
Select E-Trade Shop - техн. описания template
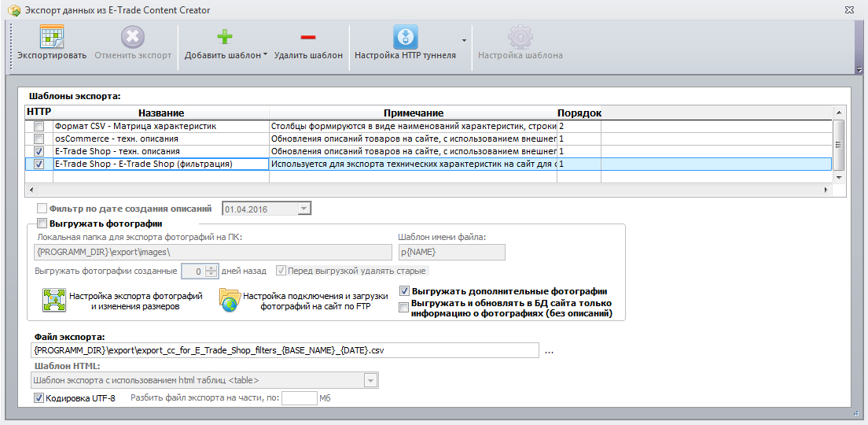(x=161, y=151)
